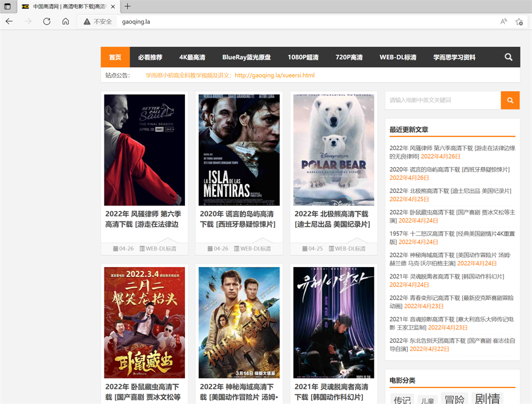Image resolution: width=532 pixels, height=404 pixels.
Task: Toggle the read aloud icon
Action: [x=503, y=22]
